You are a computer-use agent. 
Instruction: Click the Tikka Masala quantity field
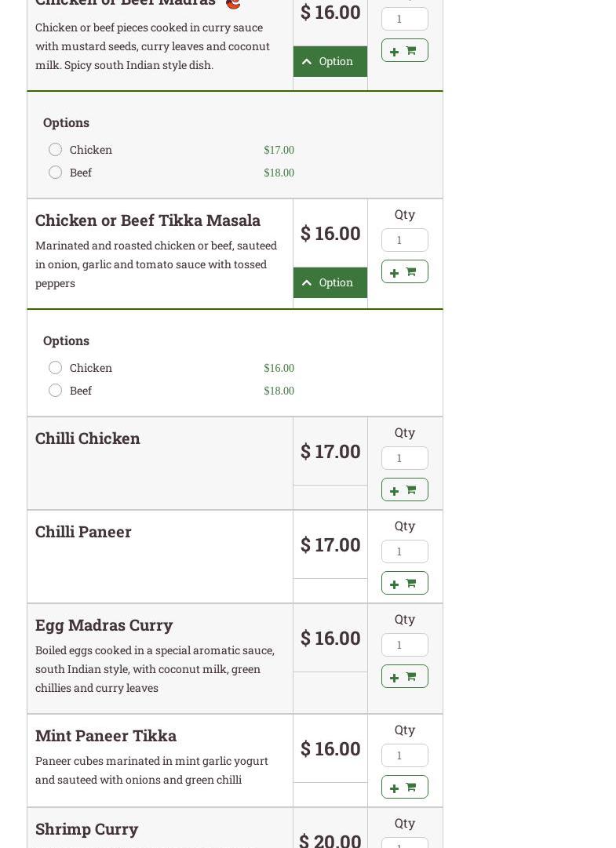[404, 240]
